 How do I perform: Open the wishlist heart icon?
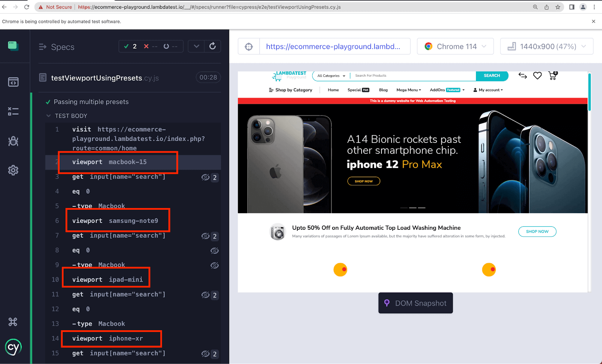pyautogui.click(x=537, y=76)
